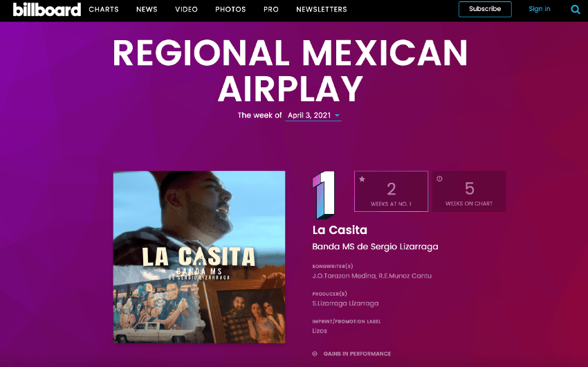Open the Pro menu item
Screen dimensions: 588x367
click(x=270, y=10)
